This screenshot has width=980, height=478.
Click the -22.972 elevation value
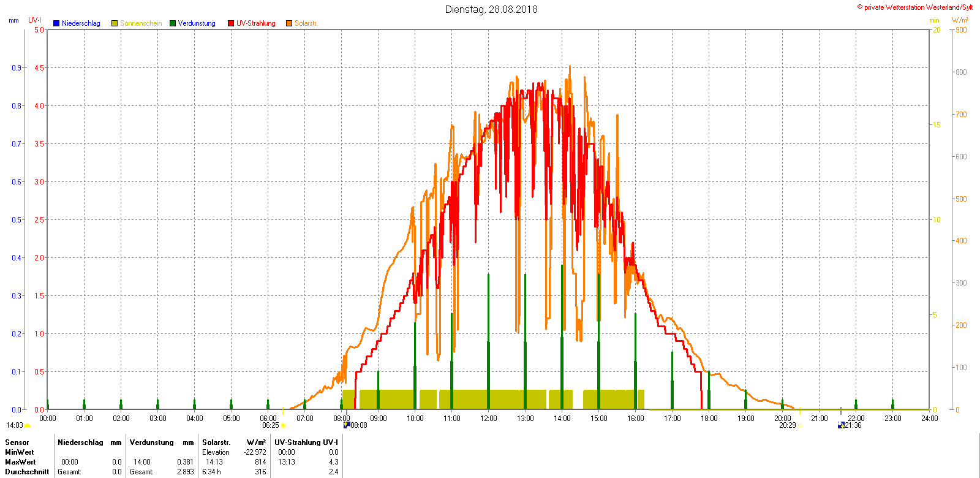(255, 452)
